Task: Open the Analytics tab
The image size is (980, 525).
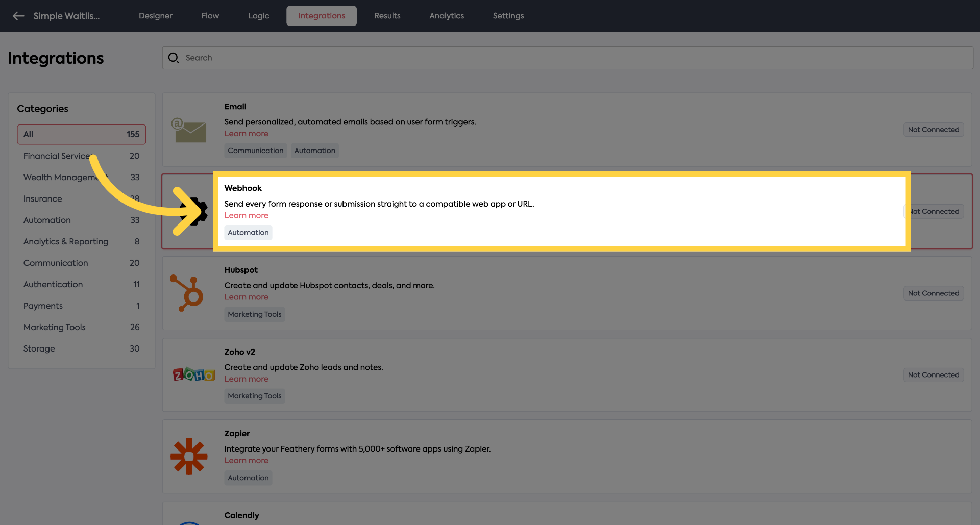Action: coord(446,16)
